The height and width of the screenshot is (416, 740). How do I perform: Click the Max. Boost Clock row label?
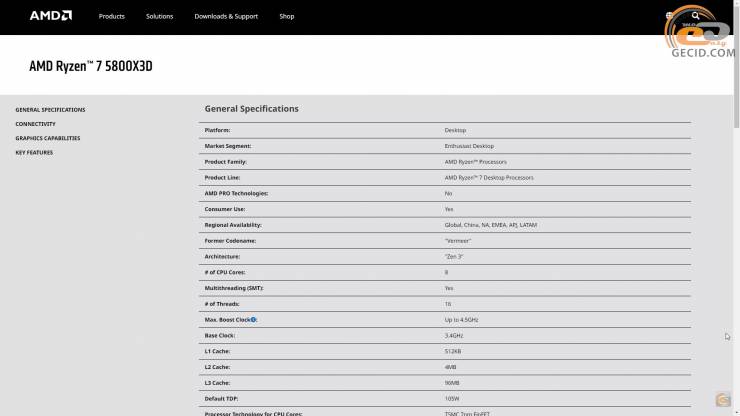click(226, 319)
